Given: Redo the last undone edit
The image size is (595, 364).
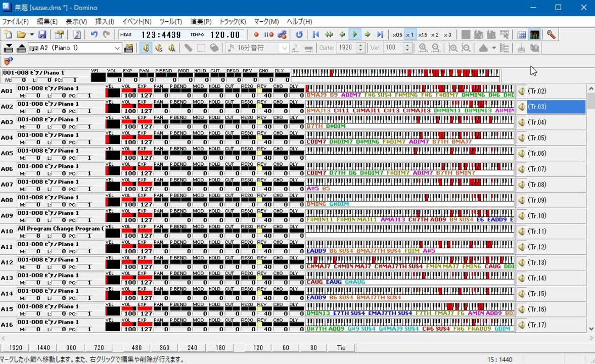Looking at the screenshot, I should [107, 34].
